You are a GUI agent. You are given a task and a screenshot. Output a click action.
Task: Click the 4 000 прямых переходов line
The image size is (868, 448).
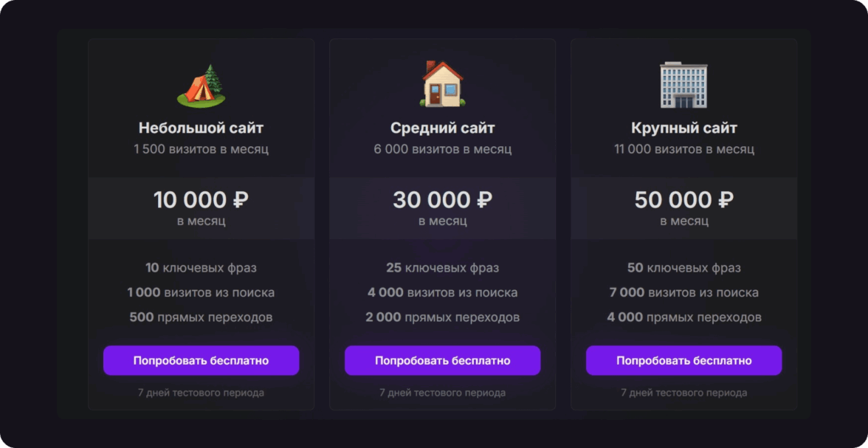(683, 317)
